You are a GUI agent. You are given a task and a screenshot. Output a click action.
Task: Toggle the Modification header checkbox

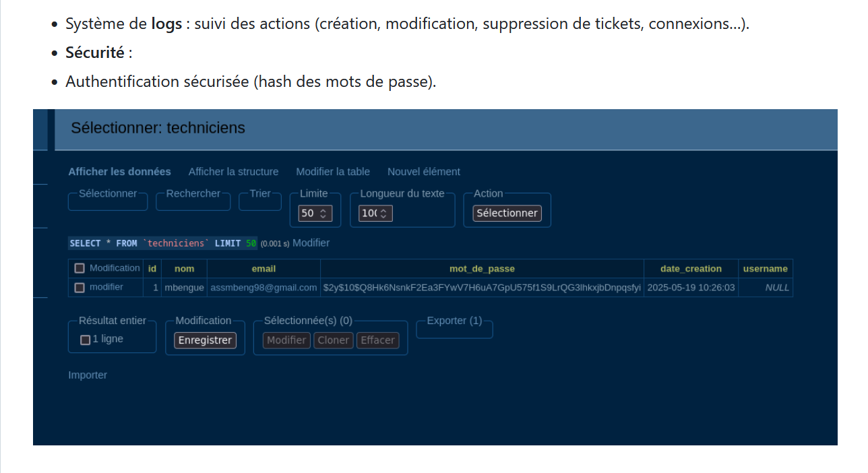click(x=80, y=268)
